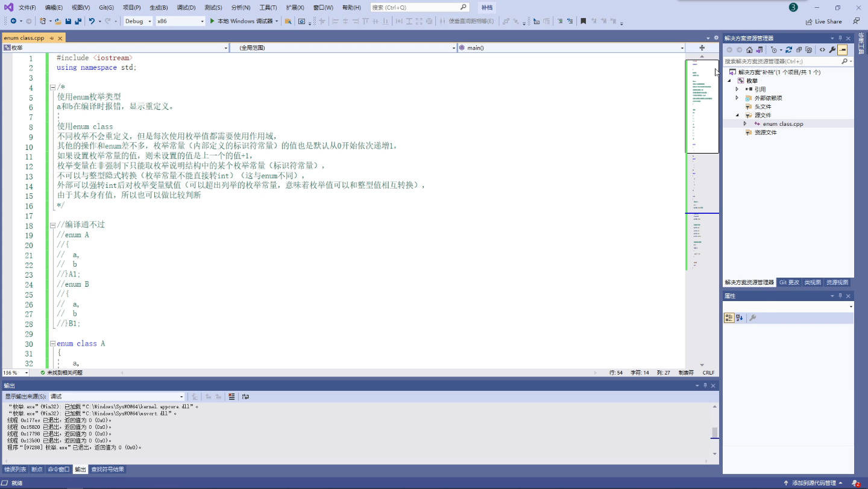This screenshot has width=868, height=489.
Task: Toggle a bookmark using the toolbar icon
Action: tap(583, 21)
